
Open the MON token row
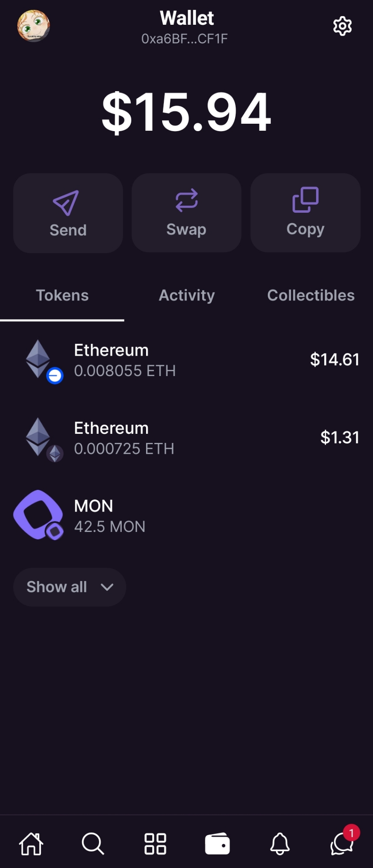pyautogui.click(x=186, y=516)
